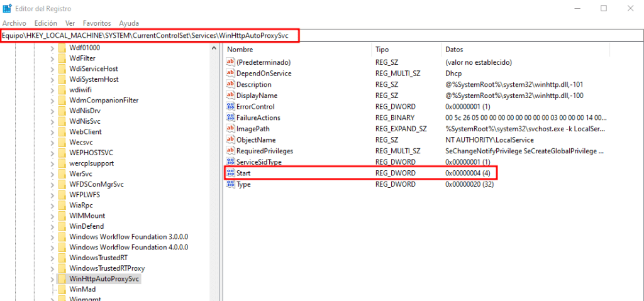Click the DependOnService value icon
Screen dimensions: 644x301
tap(230, 74)
